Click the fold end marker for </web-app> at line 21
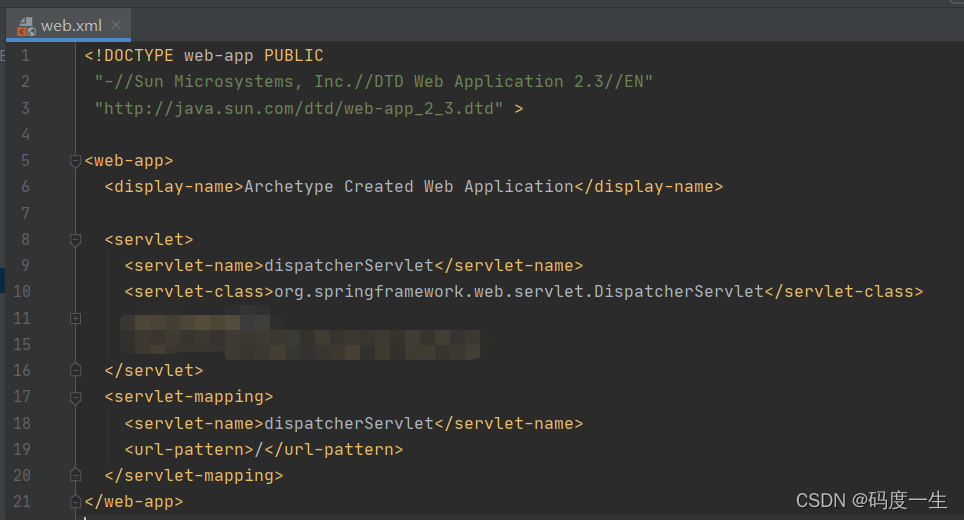 (x=76, y=502)
